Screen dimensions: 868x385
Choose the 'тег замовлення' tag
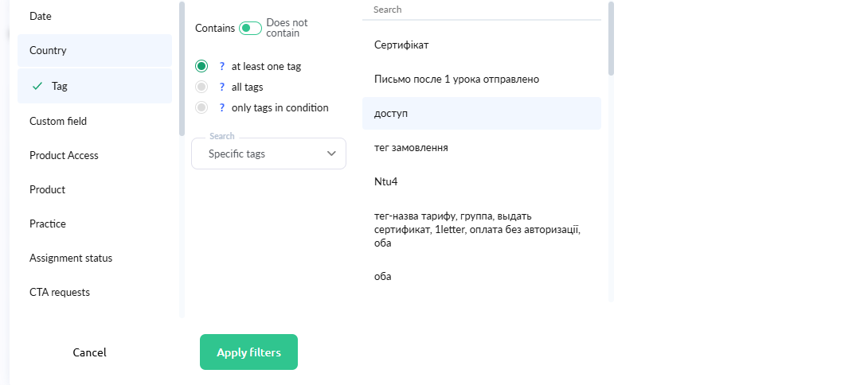coord(482,148)
